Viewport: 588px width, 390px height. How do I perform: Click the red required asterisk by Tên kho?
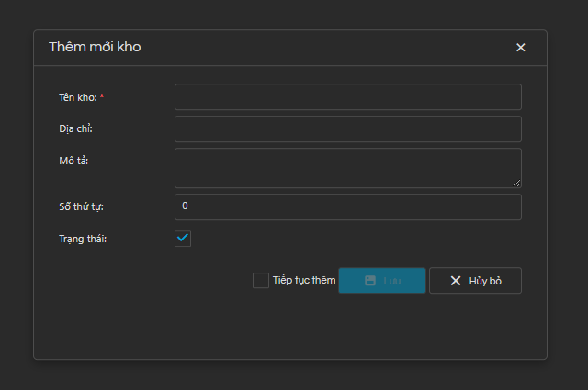tap(102, 96)
